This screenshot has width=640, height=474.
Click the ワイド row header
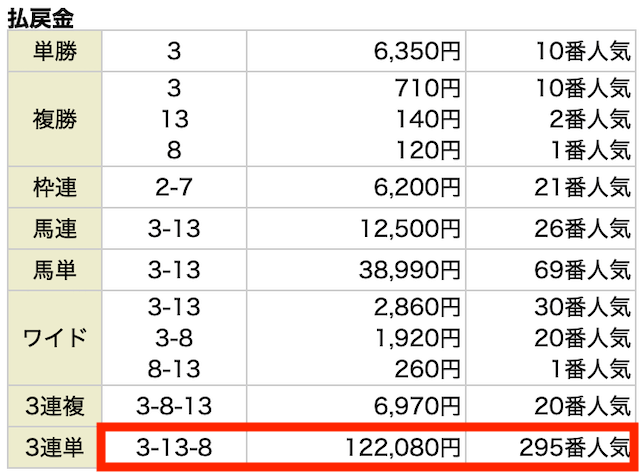(x=55, y=336)
